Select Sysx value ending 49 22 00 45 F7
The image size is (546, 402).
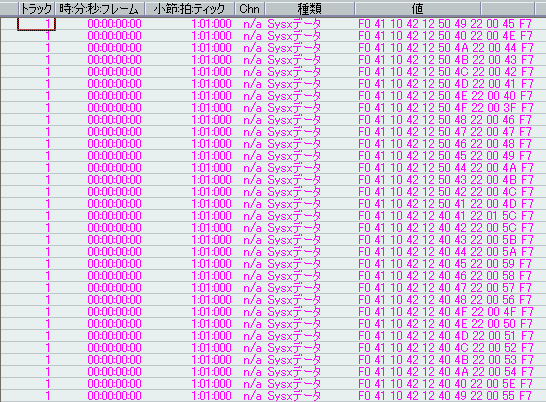(x=445, y=24)
